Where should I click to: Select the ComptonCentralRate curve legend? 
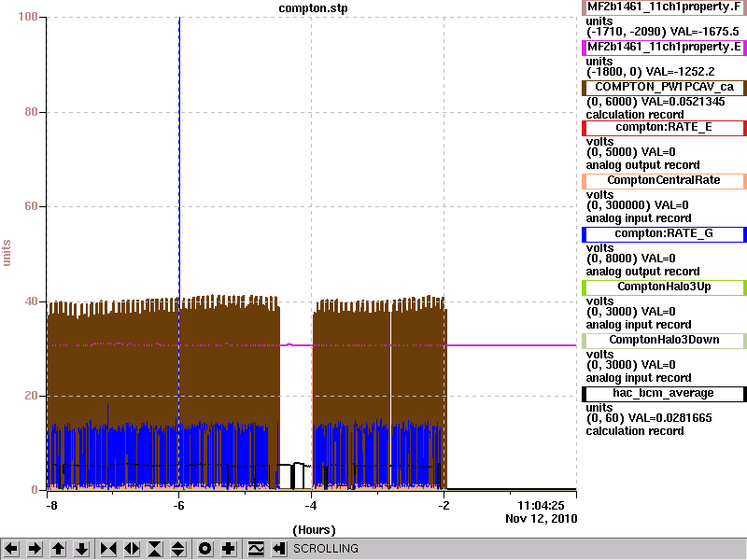point(664,180)
